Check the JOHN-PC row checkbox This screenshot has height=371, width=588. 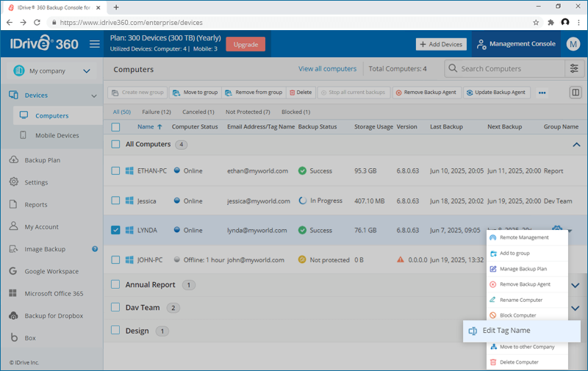click(115, 260)
